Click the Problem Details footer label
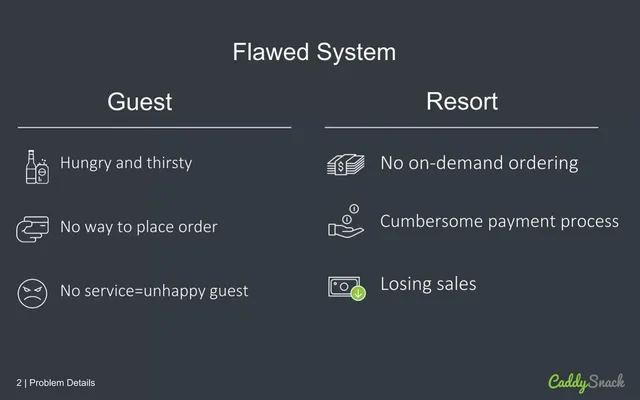 [x=62, y=383]
